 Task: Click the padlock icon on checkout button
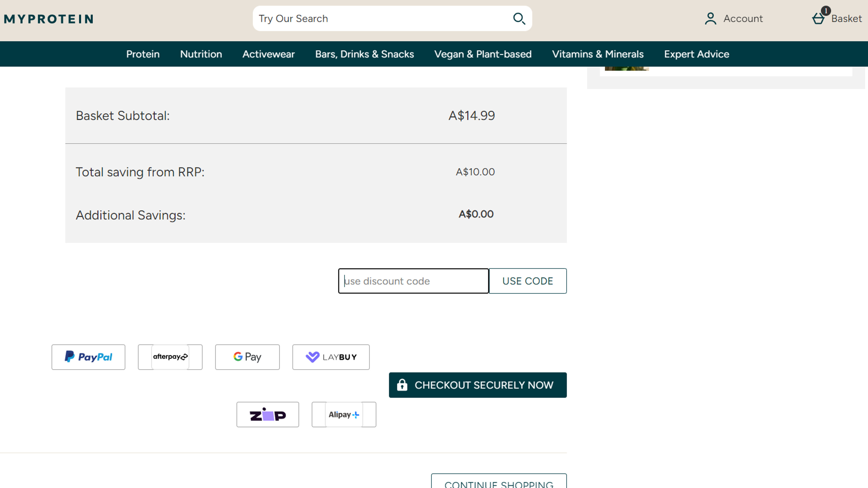402,385
